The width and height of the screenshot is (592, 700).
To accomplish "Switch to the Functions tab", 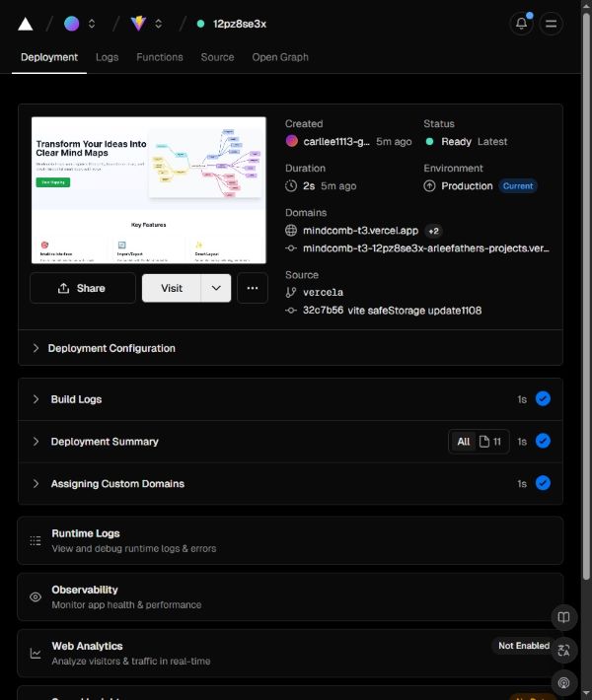I will pos(160,57).
